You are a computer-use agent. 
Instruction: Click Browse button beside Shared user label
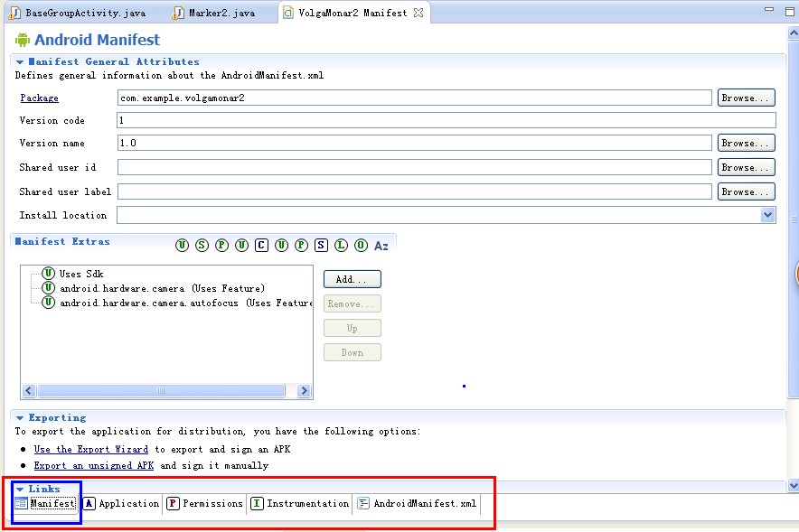[746, 191]
